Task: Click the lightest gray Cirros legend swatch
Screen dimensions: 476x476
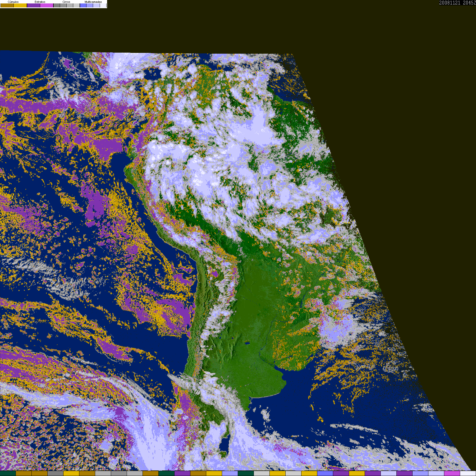Action: [76, 5]
